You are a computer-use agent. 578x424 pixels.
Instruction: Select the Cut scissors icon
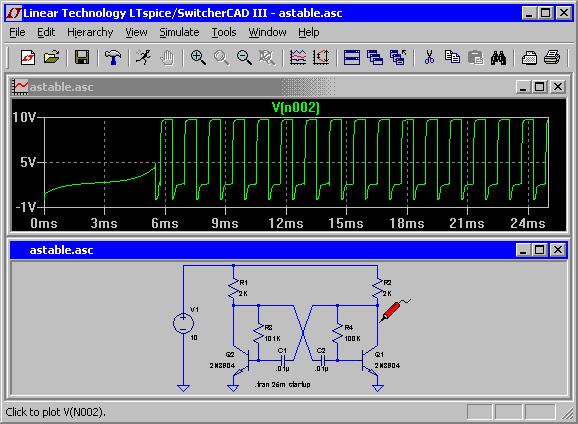click(429, 58)
